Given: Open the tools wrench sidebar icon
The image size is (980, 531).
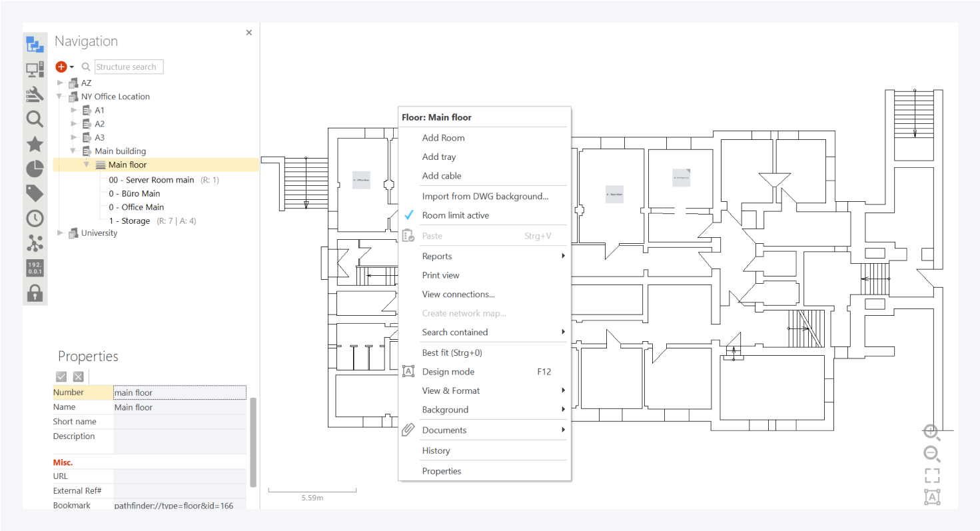Looking at the screenshot, I should 35,95.
